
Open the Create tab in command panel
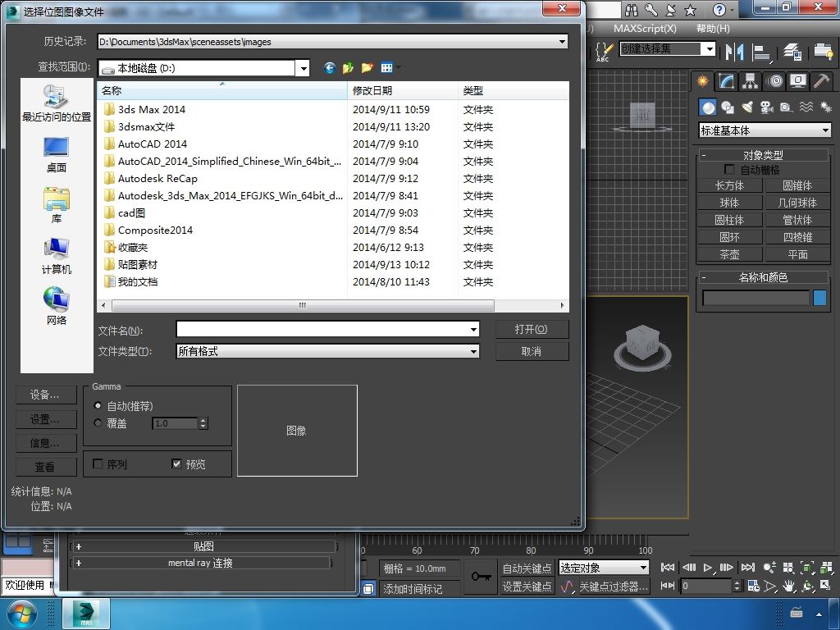[702, 81]
